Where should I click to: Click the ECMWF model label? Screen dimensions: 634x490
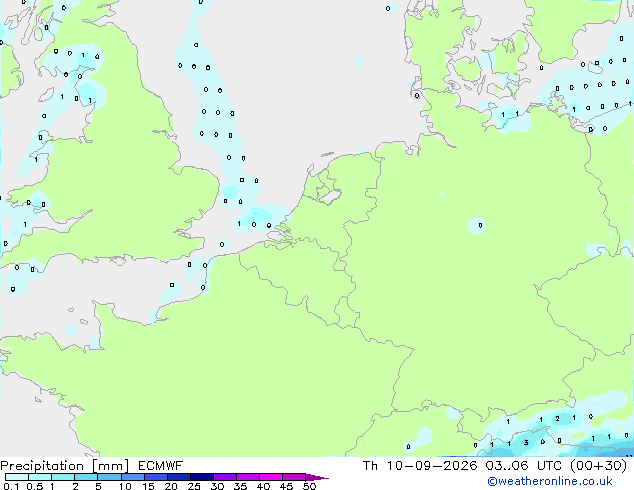(161, 466)
